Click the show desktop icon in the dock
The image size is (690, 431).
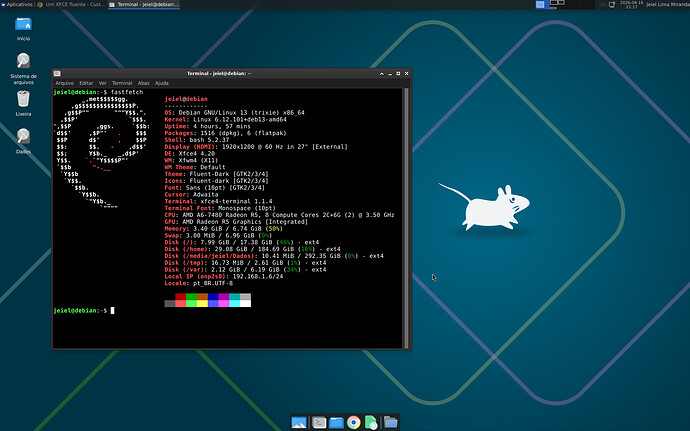point(299,423)
